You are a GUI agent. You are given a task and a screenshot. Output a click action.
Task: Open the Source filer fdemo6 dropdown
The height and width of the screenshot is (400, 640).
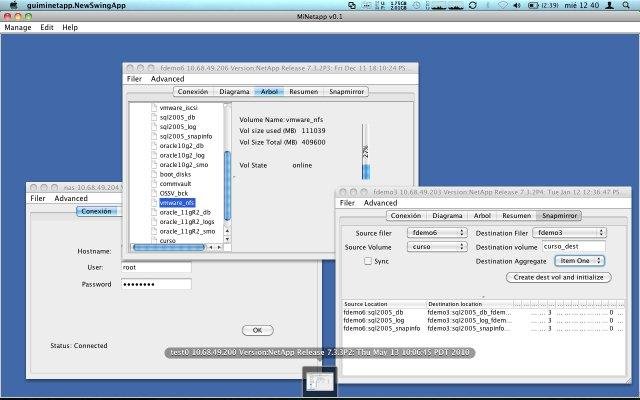point(437,233)
